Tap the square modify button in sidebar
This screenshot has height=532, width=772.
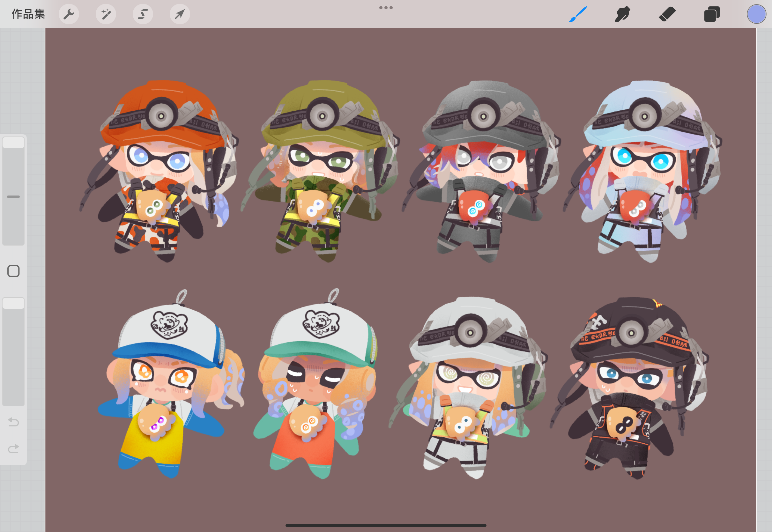13,271
